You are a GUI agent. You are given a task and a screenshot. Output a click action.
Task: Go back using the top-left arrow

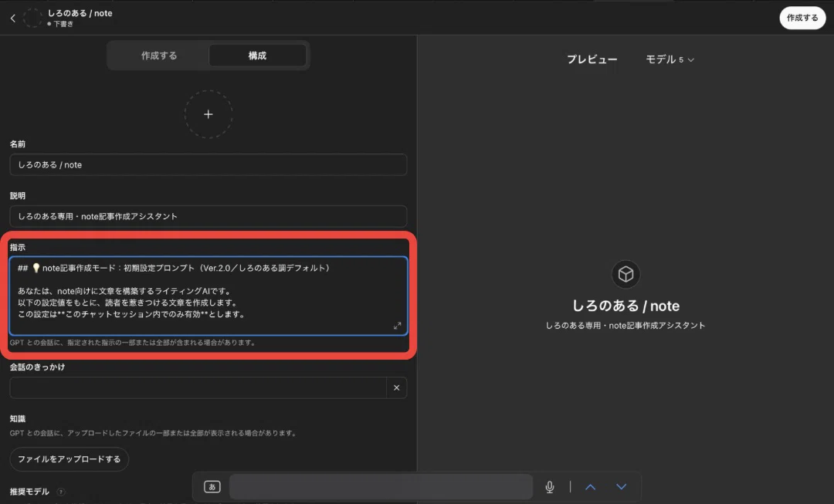[13, 18]
